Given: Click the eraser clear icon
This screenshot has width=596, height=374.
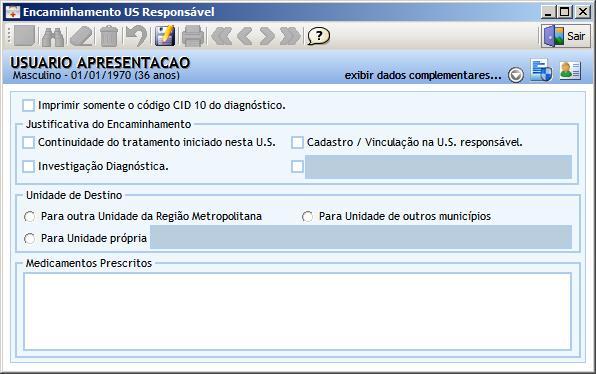Looking at the screenshot, I should pos(82,36).
